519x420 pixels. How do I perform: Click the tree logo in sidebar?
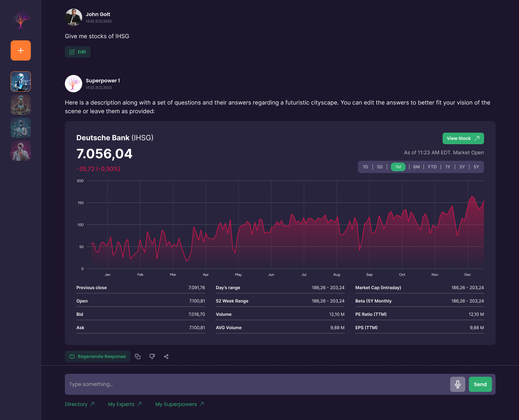pos(21,20)
